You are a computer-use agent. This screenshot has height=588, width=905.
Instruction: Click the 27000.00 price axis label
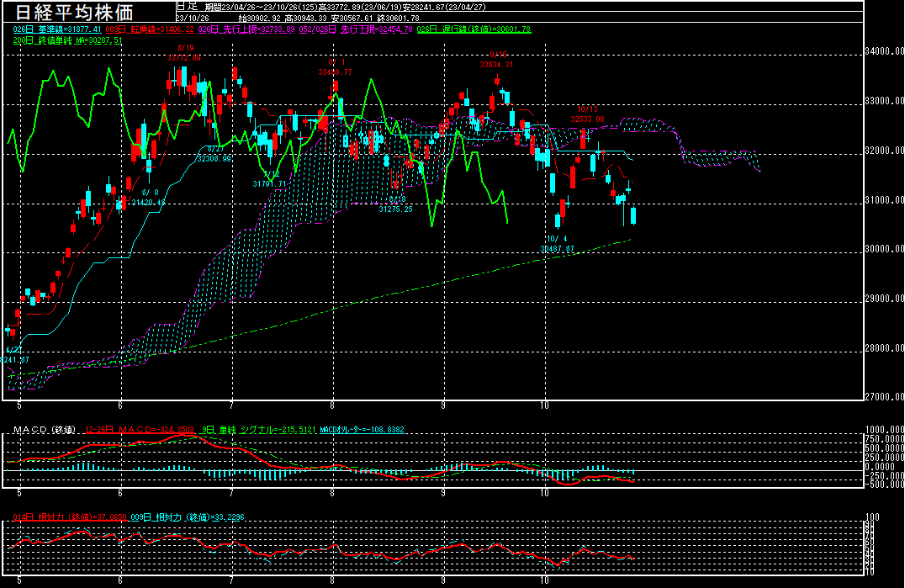pyautogui.click(x=885, y=397)
